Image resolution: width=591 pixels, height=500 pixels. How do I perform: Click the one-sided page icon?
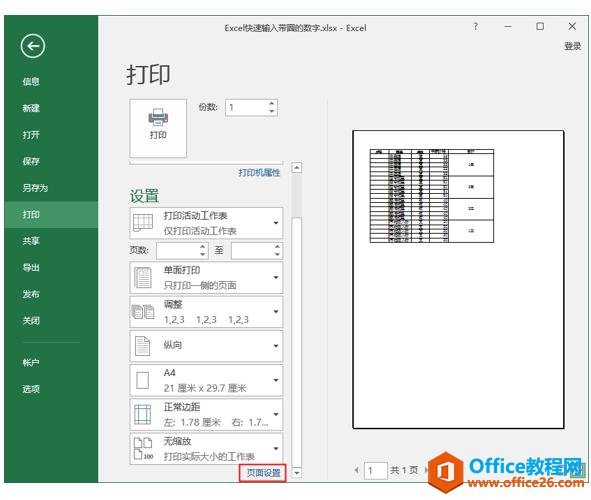(x=143, y=278)
